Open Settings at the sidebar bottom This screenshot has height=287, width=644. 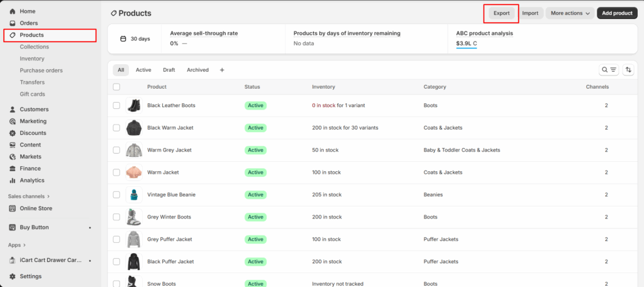[x=30, y=276]
